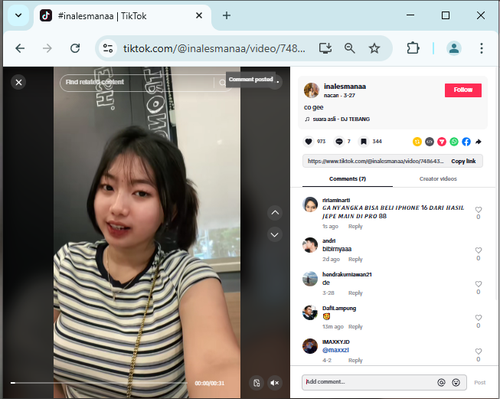
Task: Share to Facebook
Action: (466, 142)
